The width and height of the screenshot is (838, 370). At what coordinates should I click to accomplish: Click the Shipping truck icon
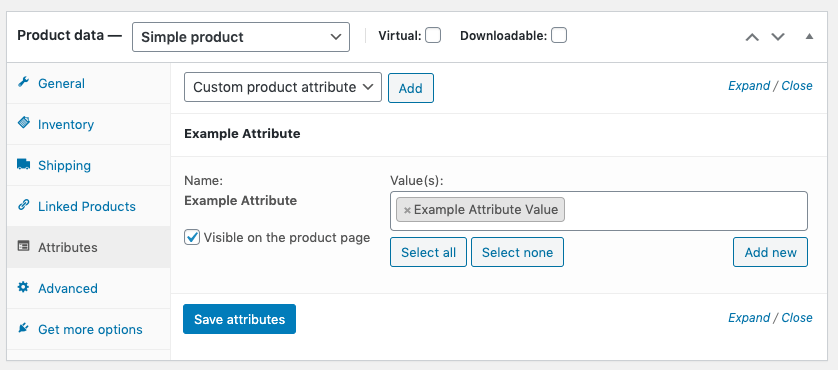pyautogui.click(x=24, y=164)
